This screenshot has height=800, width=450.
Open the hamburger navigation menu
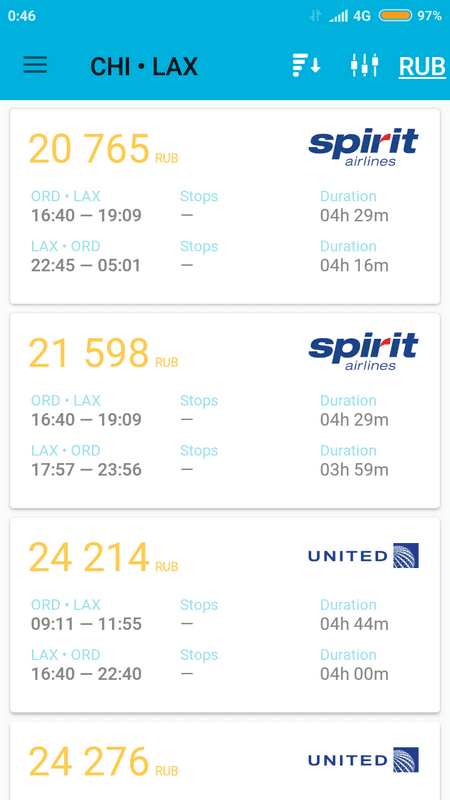pos(35,65)
